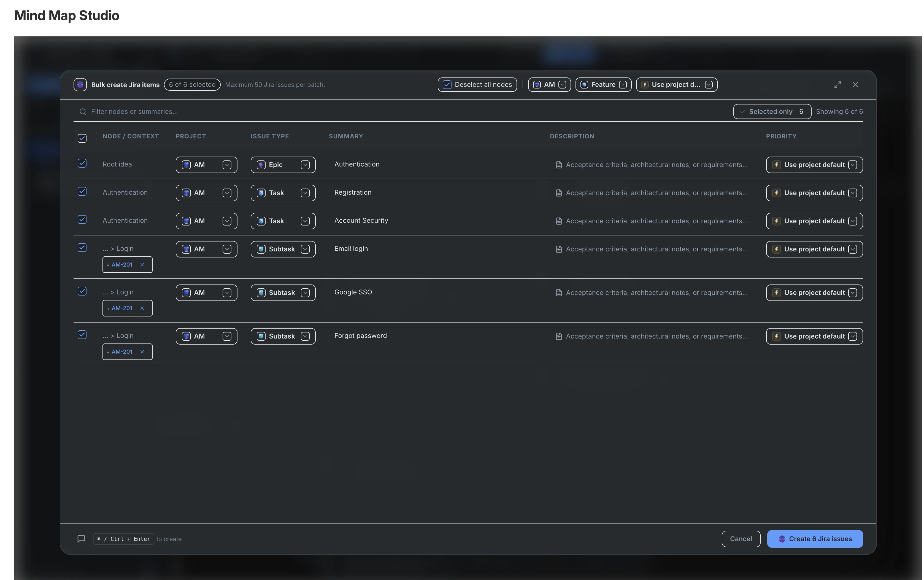Open priority dropdown for Account Security row
The image size is (924, 580).
coord(814,221)
